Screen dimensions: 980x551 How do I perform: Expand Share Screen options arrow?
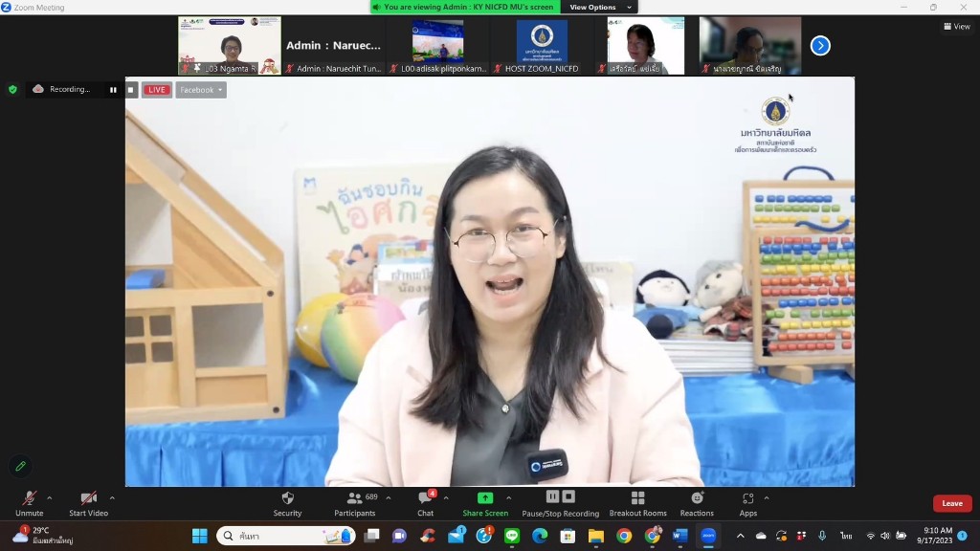coord(508,497)
